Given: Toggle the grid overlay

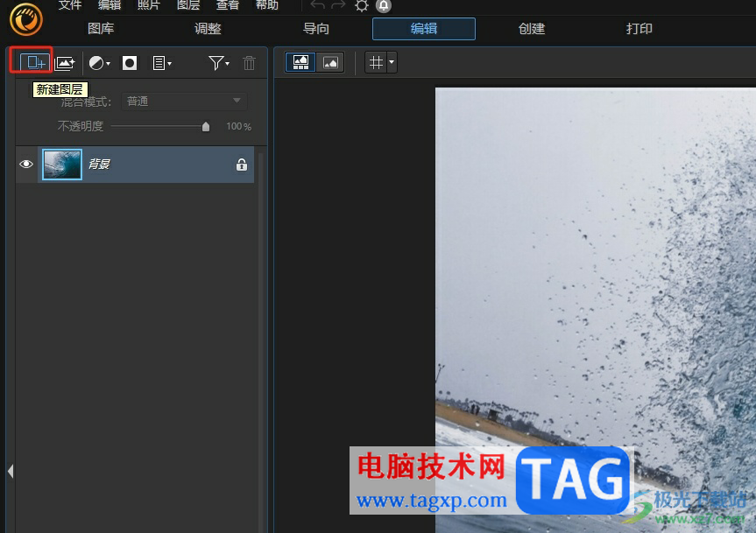Looking at the screenshot, I should [376, 63].
